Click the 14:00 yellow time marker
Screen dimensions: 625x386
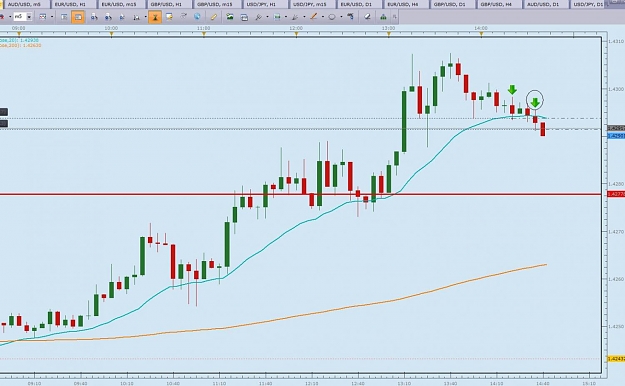point(481,34)
